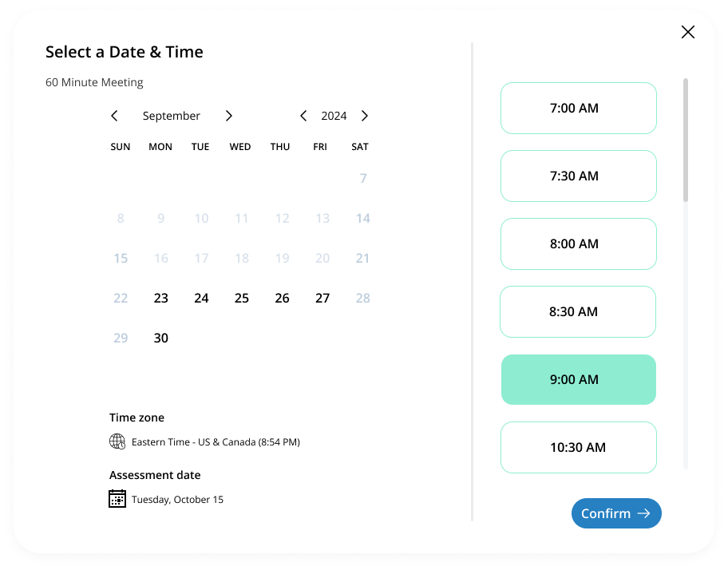This screenshot has width=728, height=570.
Task: Choose September 27 on the calendar
Action: [x=322, y=298]
